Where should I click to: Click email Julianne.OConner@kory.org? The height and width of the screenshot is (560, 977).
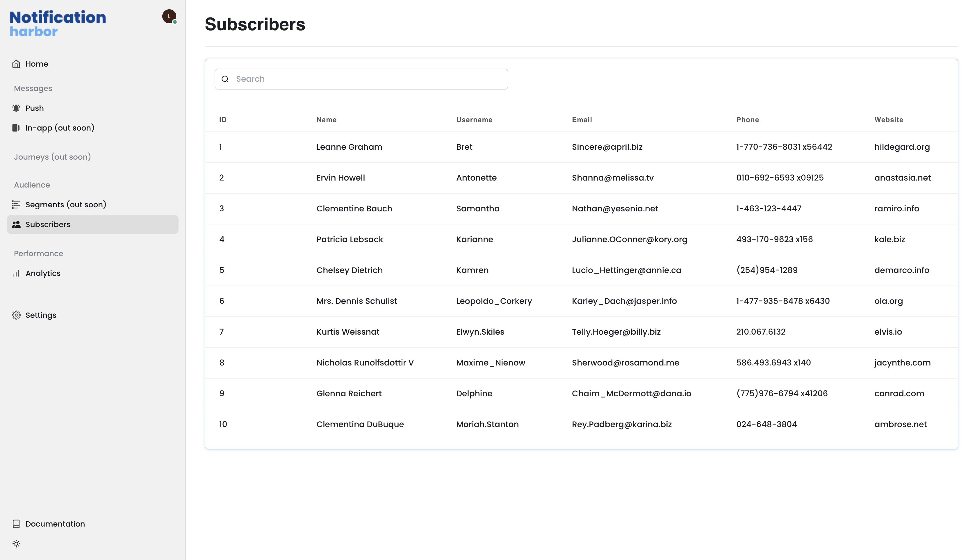point(629,239)
